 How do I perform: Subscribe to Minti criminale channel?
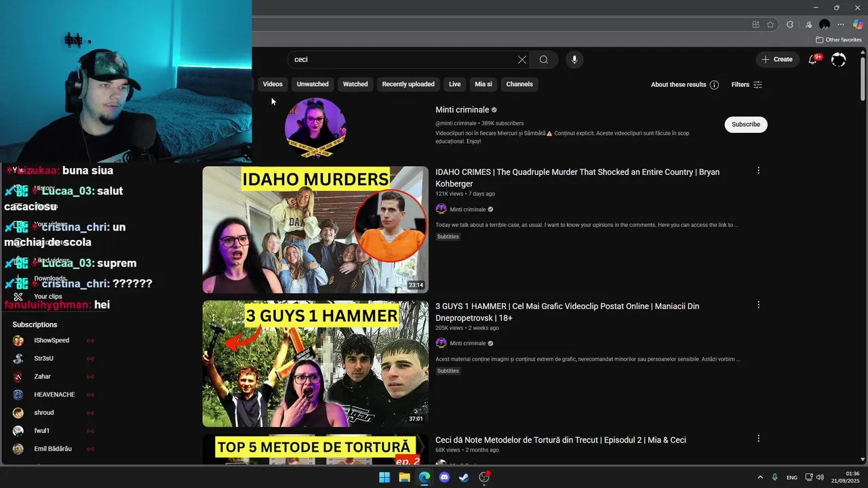tap(746, 125)
